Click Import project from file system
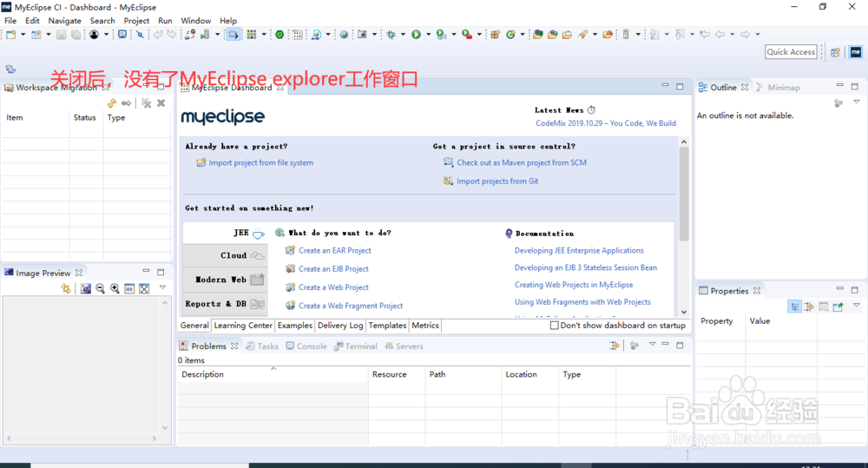 point(260,163)
